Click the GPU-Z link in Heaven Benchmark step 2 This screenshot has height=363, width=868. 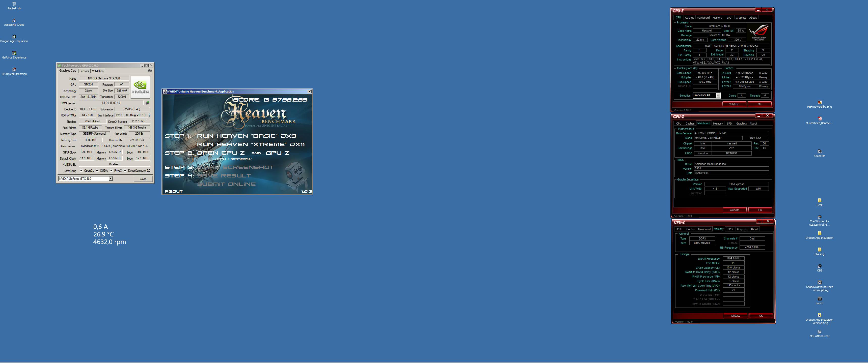click(x=277, y=153)
